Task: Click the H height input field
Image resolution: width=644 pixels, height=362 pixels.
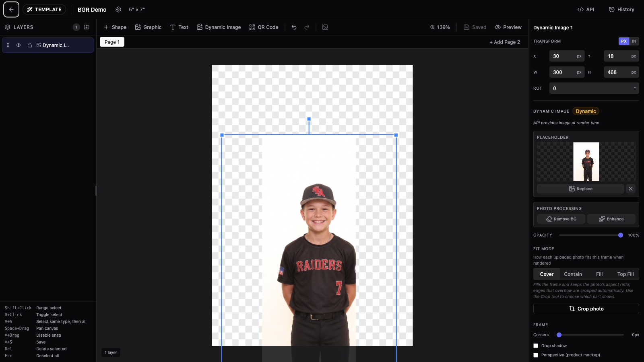Action: pyautogui.click(x=621, y=72)
